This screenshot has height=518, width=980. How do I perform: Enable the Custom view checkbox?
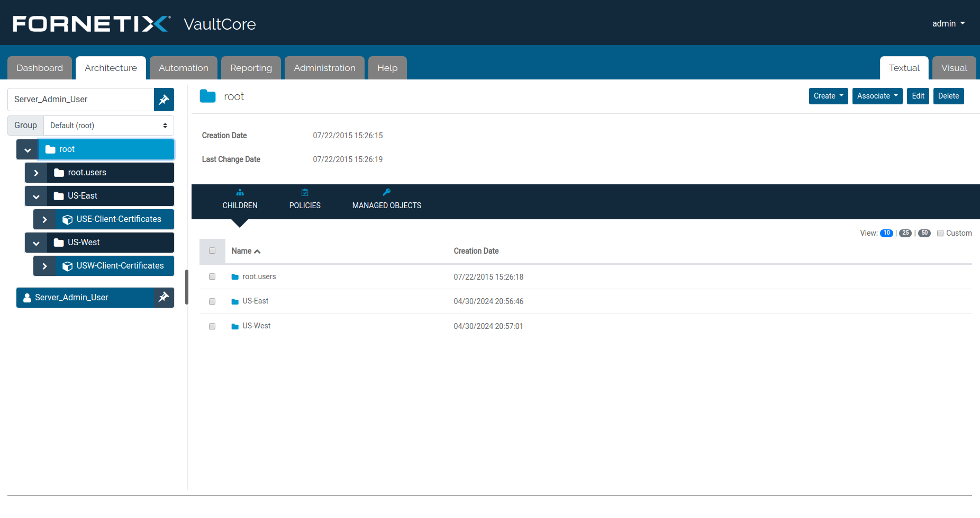[x=940, y=233]
